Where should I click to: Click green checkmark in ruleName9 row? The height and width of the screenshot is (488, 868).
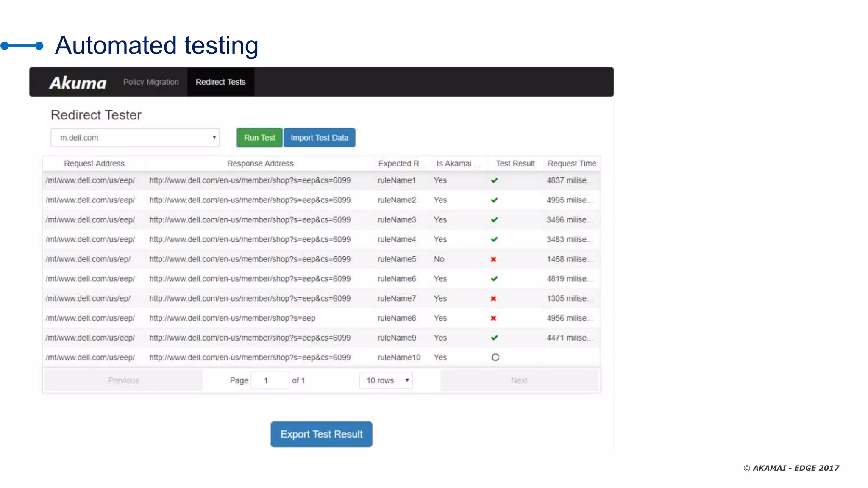pos(494,338)
